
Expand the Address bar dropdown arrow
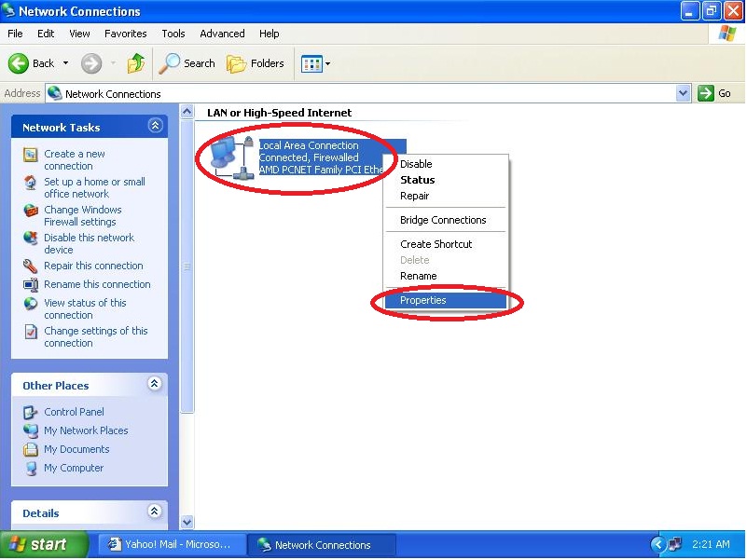tap(683, 93)
